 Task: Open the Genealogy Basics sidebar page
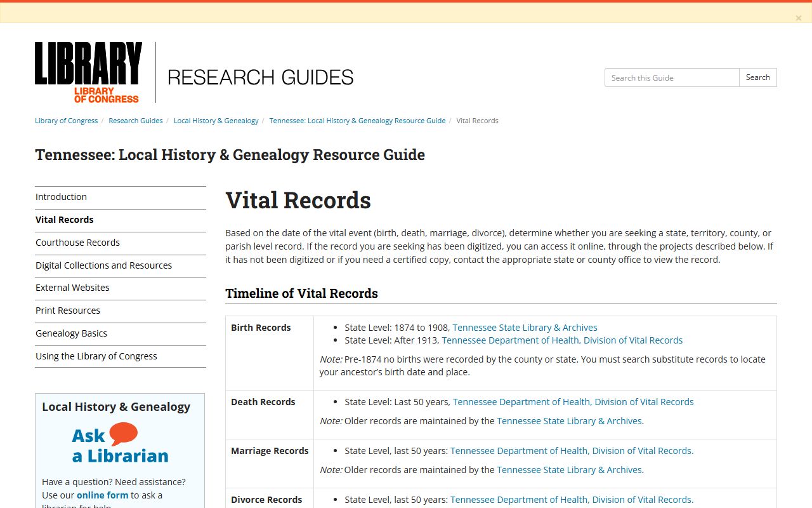121,334
